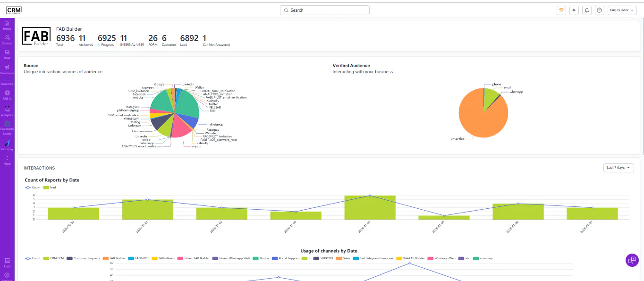Click inside the Search field
644x281 pixels.
pyautogui.click(x=325, y=10)
